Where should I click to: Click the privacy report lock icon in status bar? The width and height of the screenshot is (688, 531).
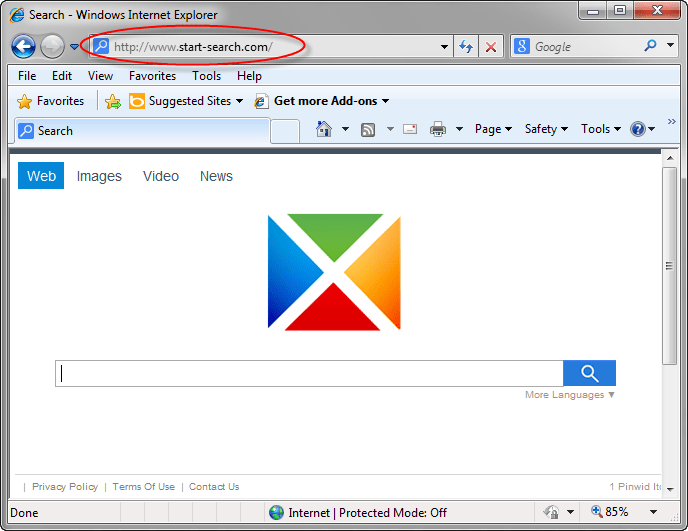point(551,512)
